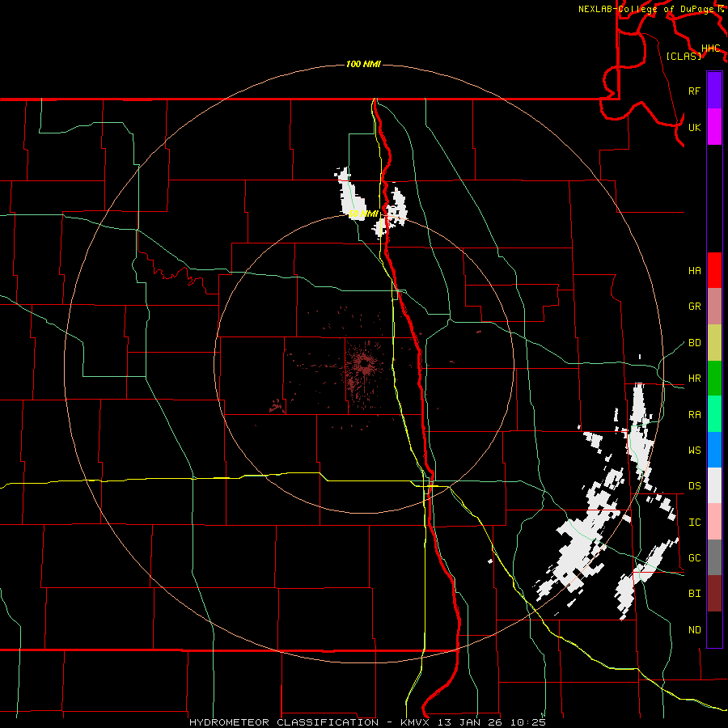Viewport: 728px width, 728px height.
Task: Pick the mint green RA legend swatch
Action: pos(714,414)
